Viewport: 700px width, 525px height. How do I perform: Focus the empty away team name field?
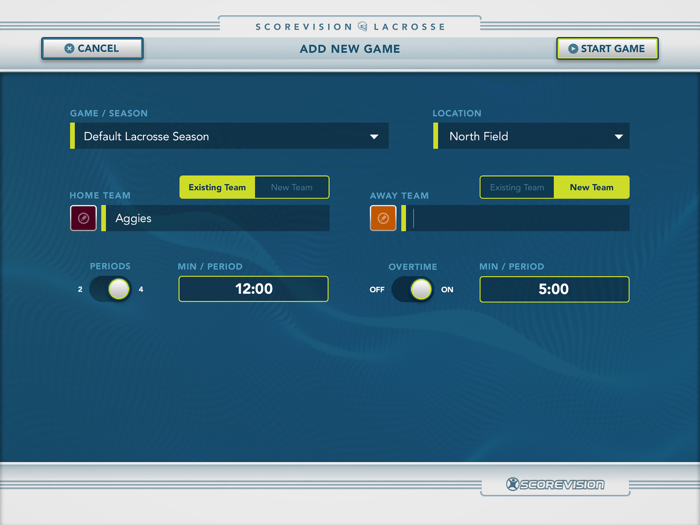coord(515,218)
